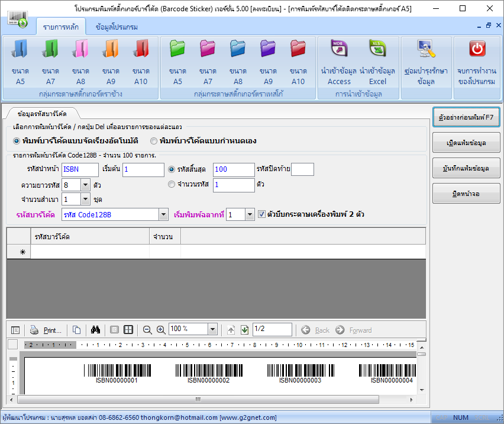Expand the copies count dropdown showing 1

85,200
